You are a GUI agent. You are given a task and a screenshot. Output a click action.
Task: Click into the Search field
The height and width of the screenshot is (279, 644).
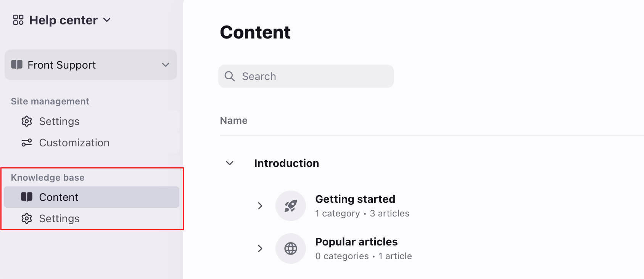[x=306, y=76]
